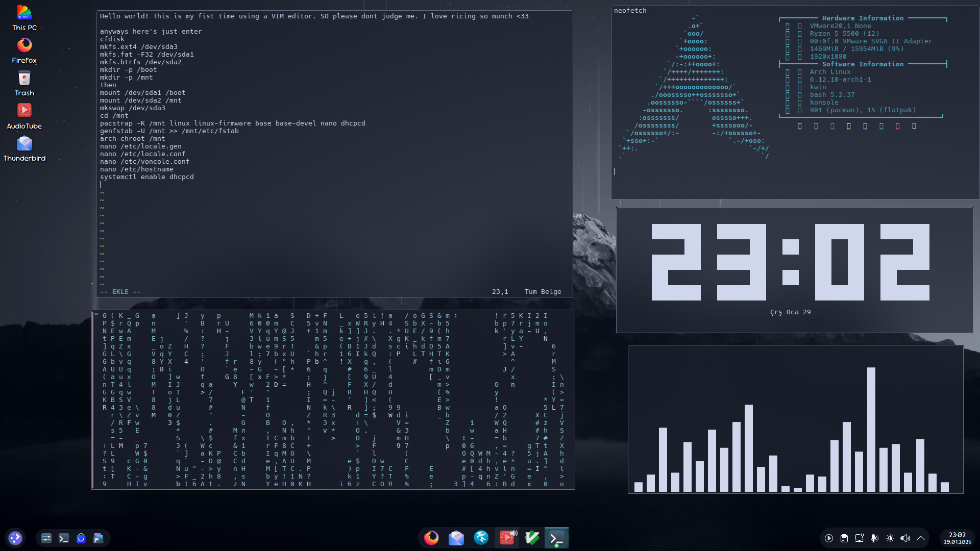Open the volume speaker tray icon
980x551 pixels.
click(905, 538)
